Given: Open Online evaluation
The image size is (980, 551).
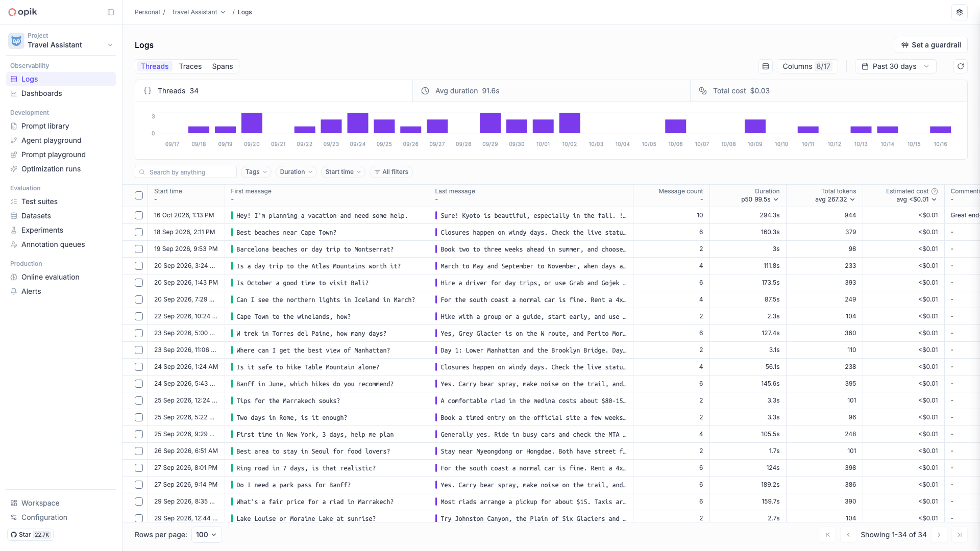Looking at the screenshot, I should [x=61, y=277].
